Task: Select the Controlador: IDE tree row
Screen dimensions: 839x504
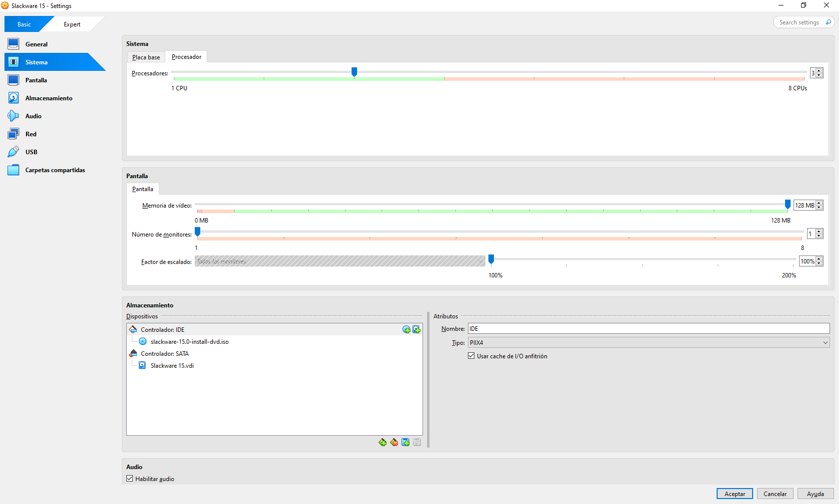Action: pos(275,329)
